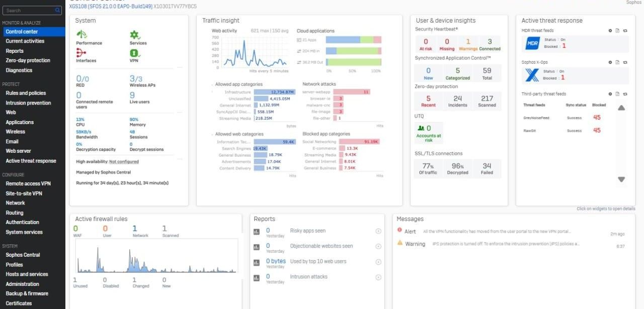Click chart icon beside Risky apps seen
The width and height of the screenshot is (644, 309).
(x=257, y=232)
